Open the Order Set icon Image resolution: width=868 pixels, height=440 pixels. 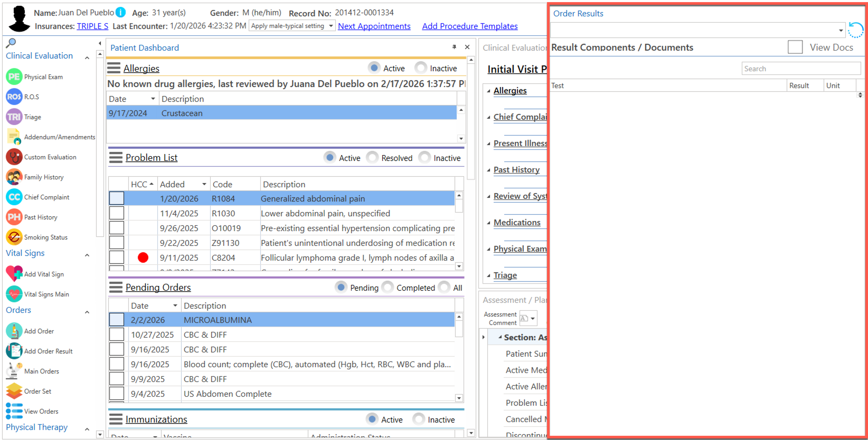(x=14, y=391)
